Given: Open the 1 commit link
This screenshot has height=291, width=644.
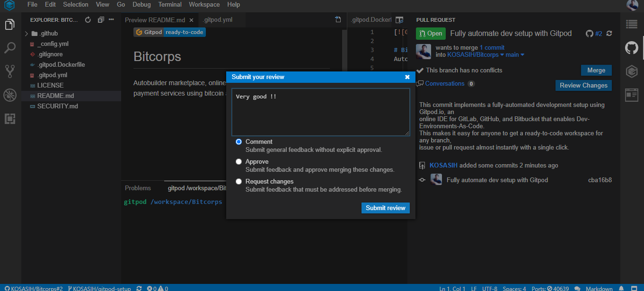Looking at the screenshot, I should 492,47.
